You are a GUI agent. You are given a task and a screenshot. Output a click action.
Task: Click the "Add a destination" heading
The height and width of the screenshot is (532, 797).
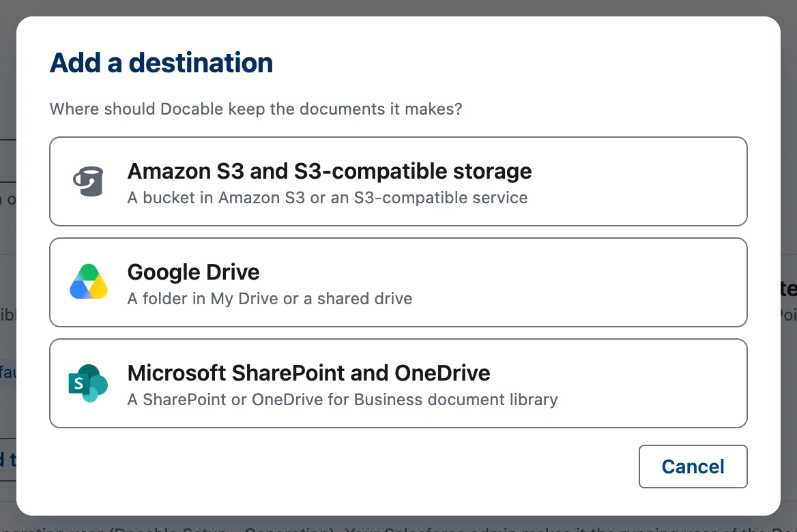(161, 63)
